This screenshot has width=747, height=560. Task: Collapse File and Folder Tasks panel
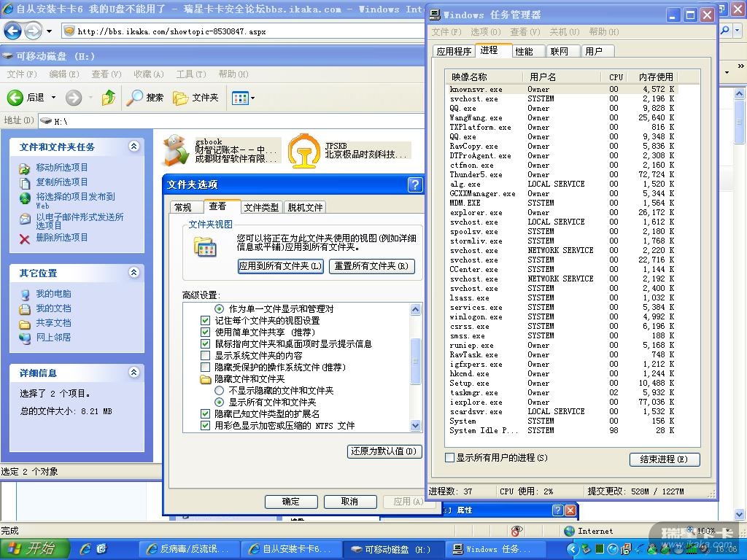pyautogui.click(x=134, y=146)
